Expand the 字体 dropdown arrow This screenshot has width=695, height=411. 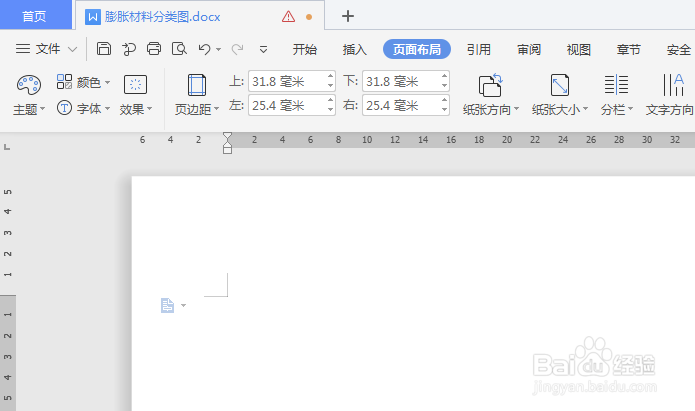tap(108, 108)
